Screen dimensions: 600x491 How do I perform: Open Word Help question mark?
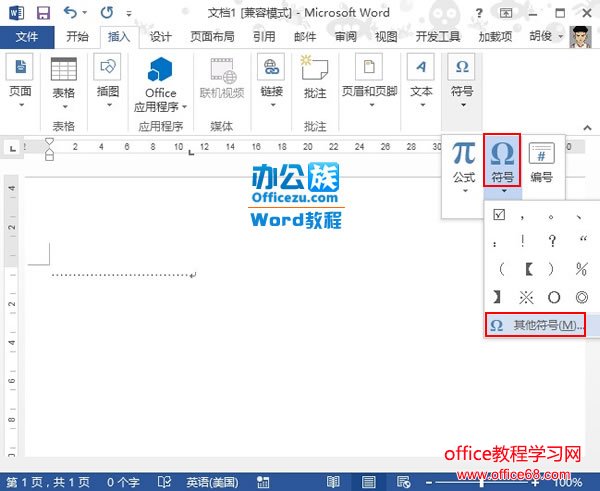[x=479, y=13]
